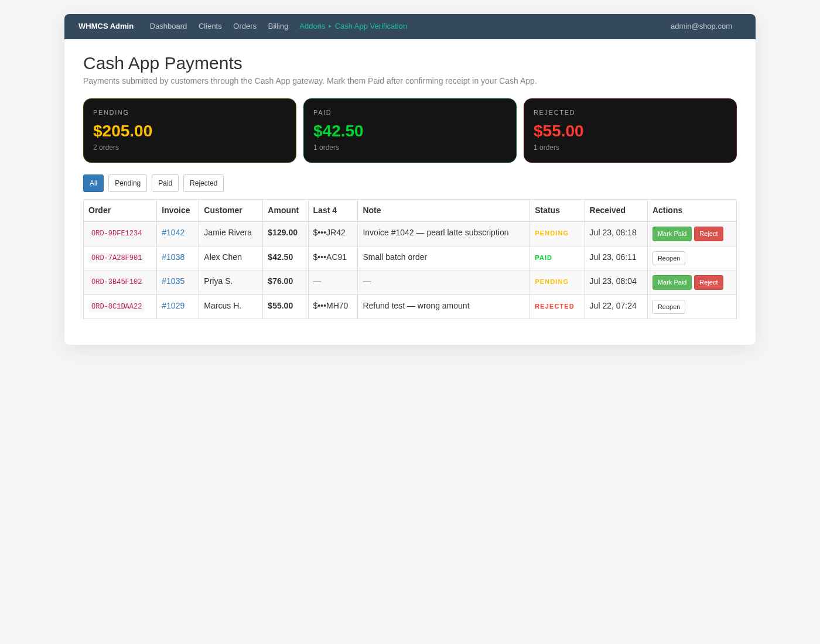Reopen the Marcus H. payment
The image size is (820, 644).
[668, 307]
